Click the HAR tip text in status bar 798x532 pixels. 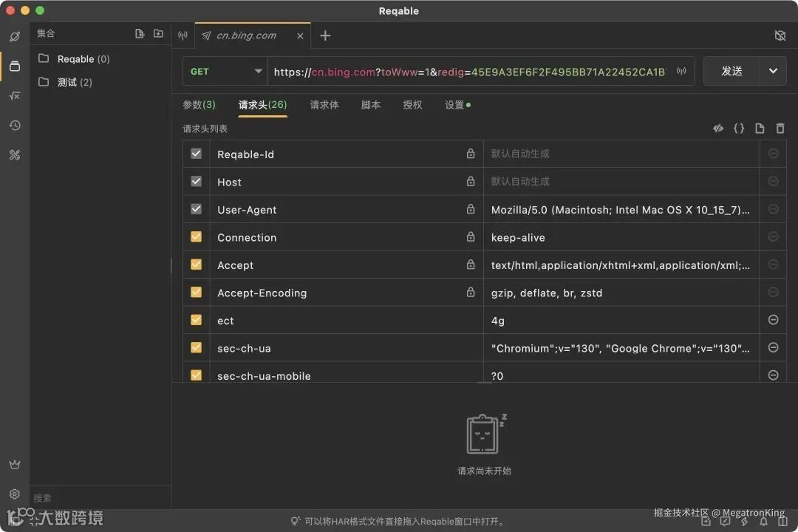pyautogui.click(x=404, y=522)
